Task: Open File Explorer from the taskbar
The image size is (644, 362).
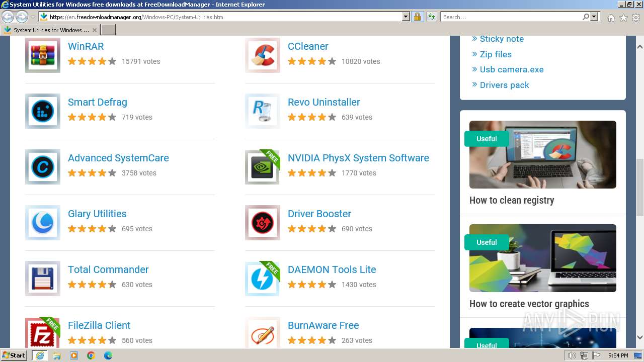Action: 57,355
